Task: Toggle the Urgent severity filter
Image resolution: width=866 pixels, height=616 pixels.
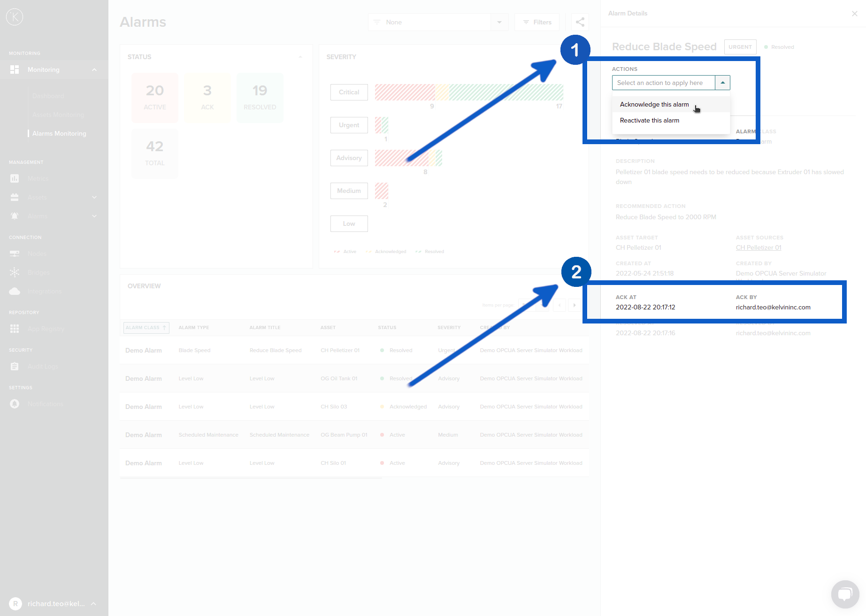Action: [349, 125]
